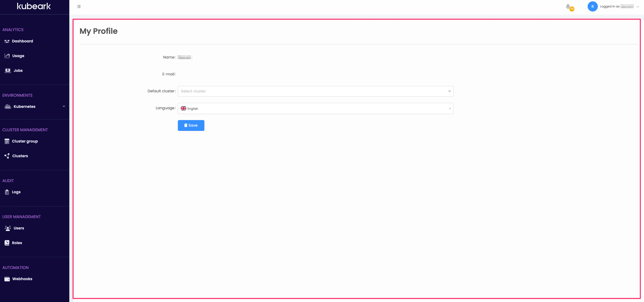Expand the Kubernetes menu chevron
This screenshot has width=644, height=302.
[x=64, y=106]
